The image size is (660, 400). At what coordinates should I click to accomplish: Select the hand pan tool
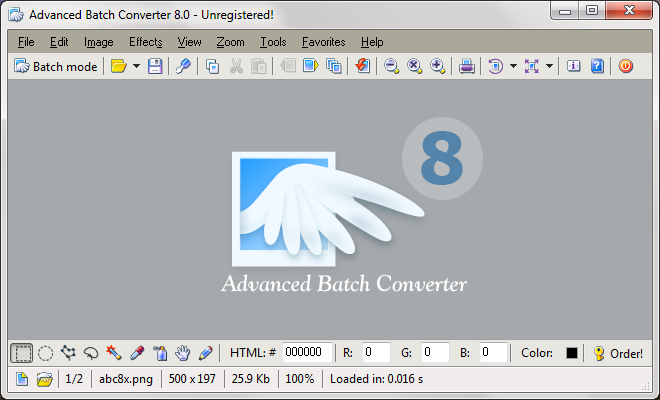click(x=183, y=353)
